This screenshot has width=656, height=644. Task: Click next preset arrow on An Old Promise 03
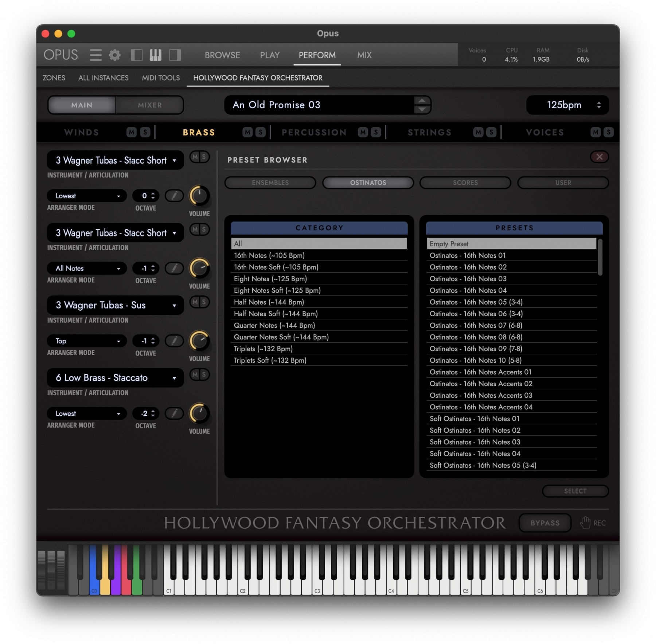click(422, 109)
